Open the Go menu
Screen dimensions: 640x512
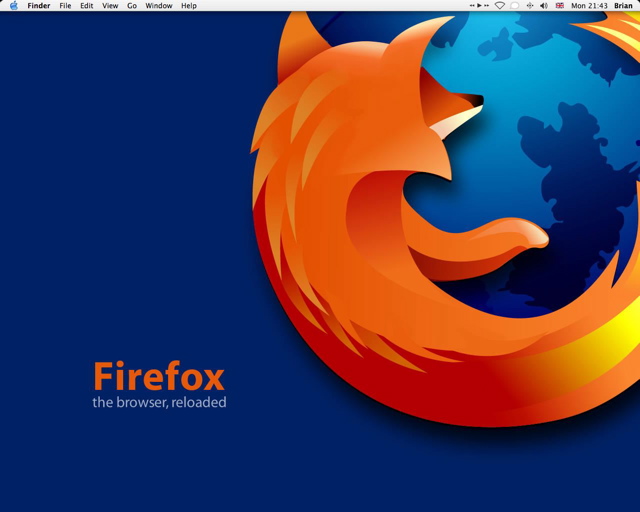coord(132,6)
